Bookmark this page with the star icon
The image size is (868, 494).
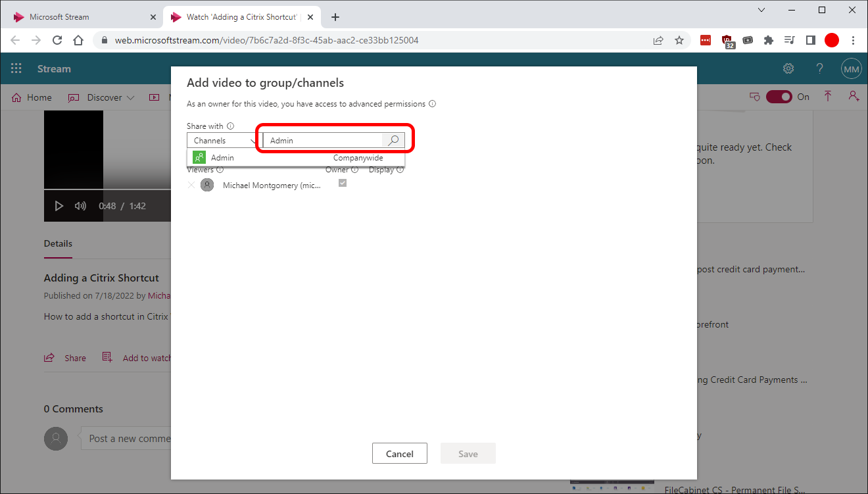679,41
